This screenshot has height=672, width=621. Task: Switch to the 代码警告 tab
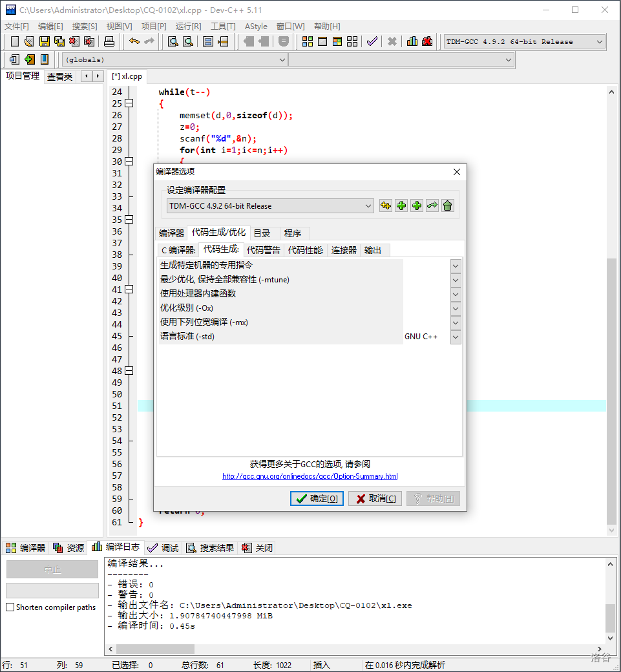click(264, 250)
